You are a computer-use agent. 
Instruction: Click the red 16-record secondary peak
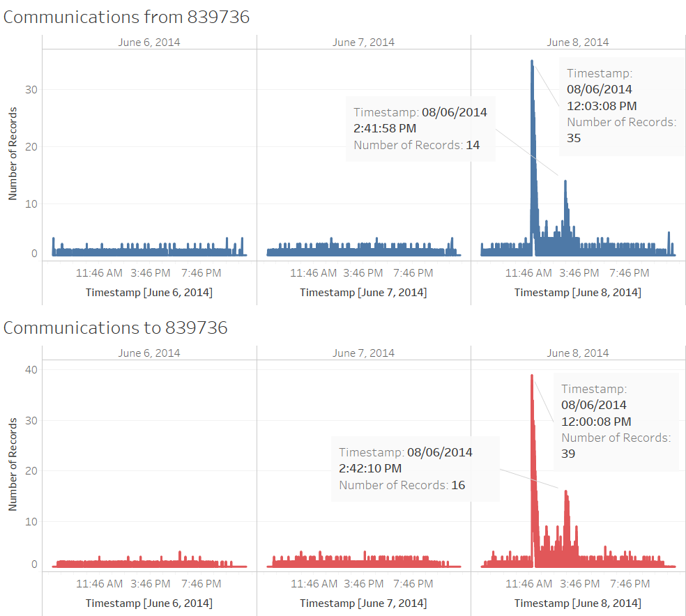pos(566,493)
